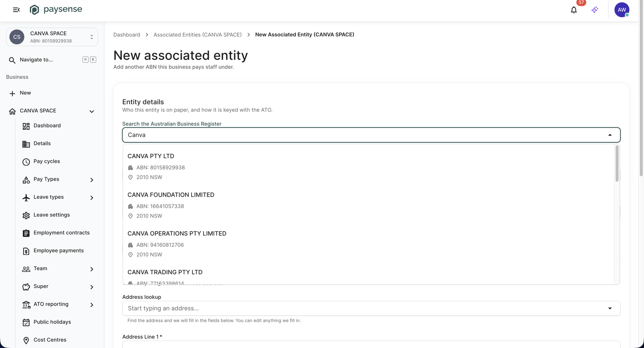Open the AI sparkle assistant icon
The image size is (644, 348).
[595, 10]
